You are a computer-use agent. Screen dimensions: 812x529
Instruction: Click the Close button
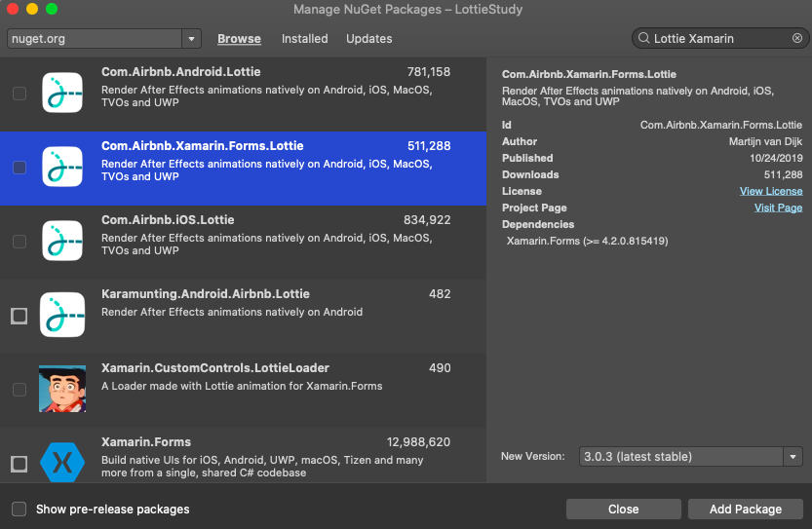click(x=624, y=510)
